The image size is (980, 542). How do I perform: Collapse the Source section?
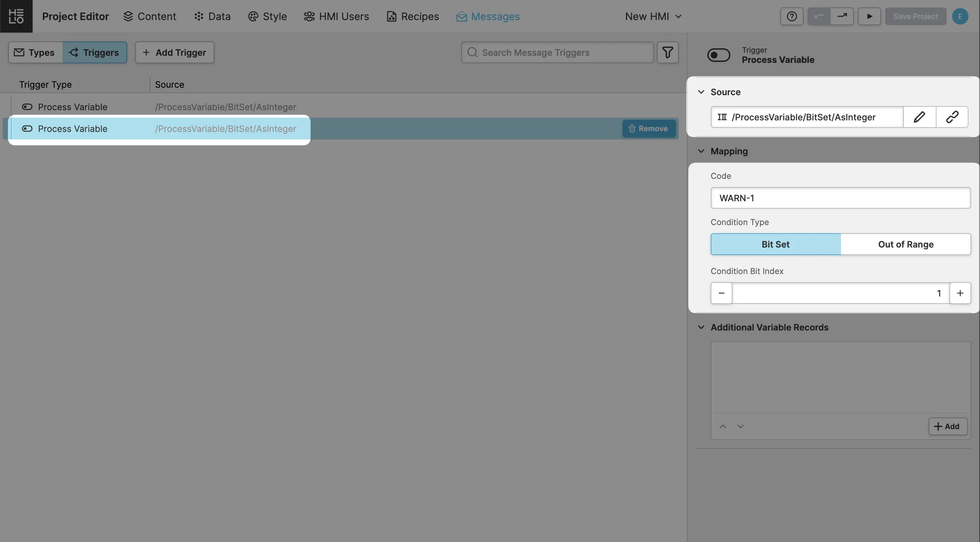(x=701, y=92)
